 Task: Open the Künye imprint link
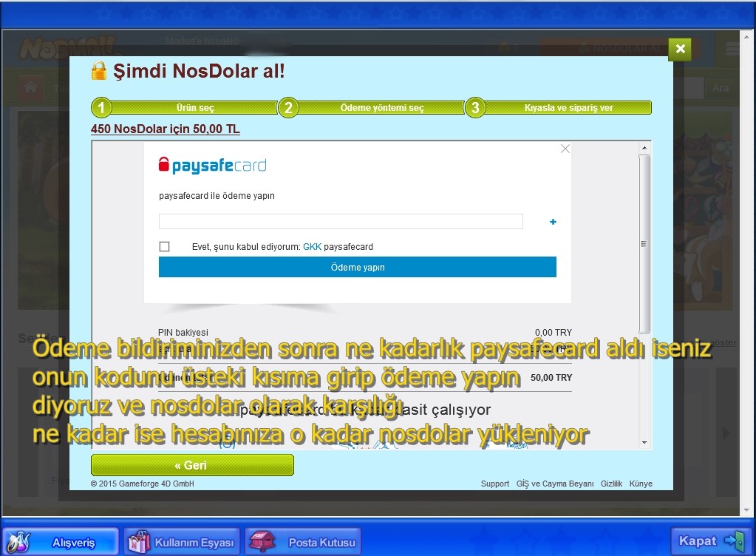pos(641,484)
